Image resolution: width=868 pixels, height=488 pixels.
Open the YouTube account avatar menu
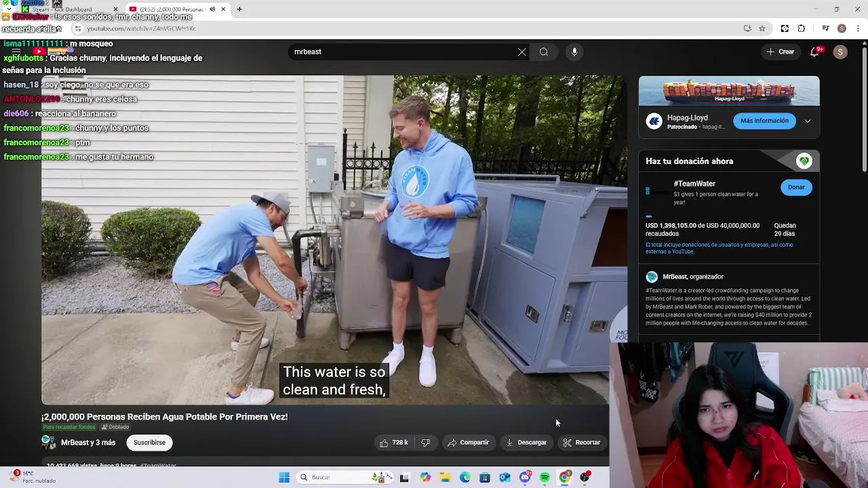840,52
